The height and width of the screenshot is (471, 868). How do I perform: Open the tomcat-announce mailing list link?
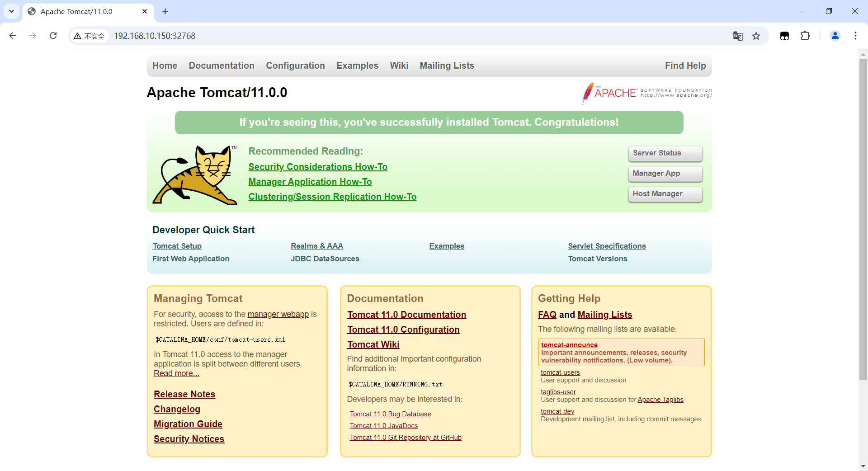pos(569,345)
